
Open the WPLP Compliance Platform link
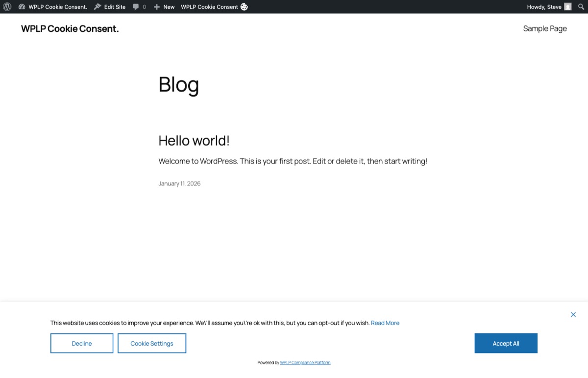tap(305, 363)
